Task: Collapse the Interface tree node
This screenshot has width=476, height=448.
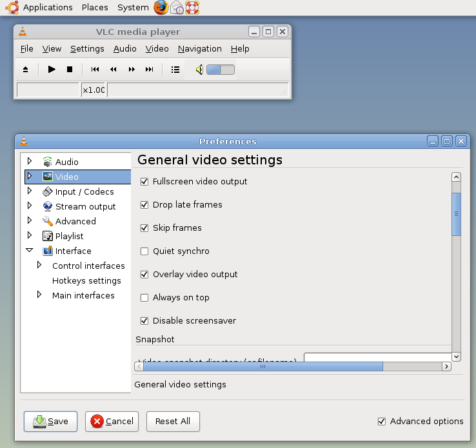Action: 30,250
